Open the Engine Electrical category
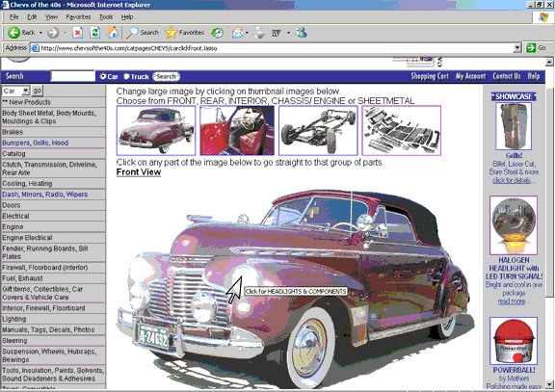This screenshot has width=555, height=392. pyautogui.click(x=27, y=238)
